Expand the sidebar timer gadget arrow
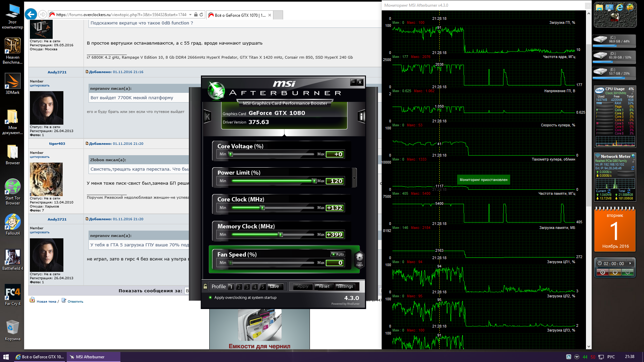This screenshot has width=644, height=362. (630, 263)
